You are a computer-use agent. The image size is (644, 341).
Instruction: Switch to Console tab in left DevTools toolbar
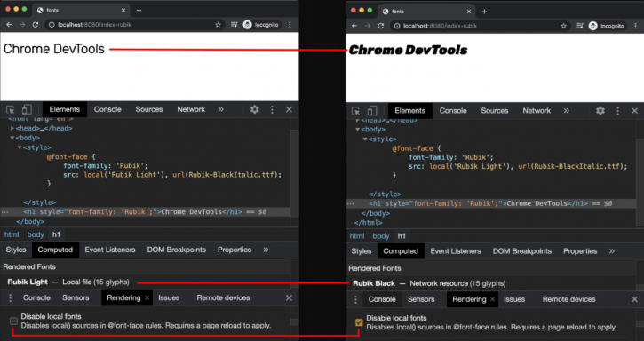tap(107, 109)
